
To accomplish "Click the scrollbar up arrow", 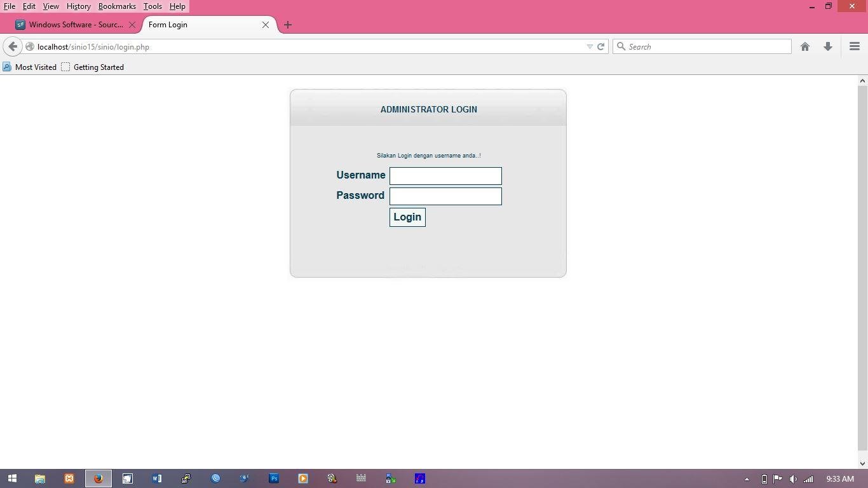I will [x=862, y=81].
